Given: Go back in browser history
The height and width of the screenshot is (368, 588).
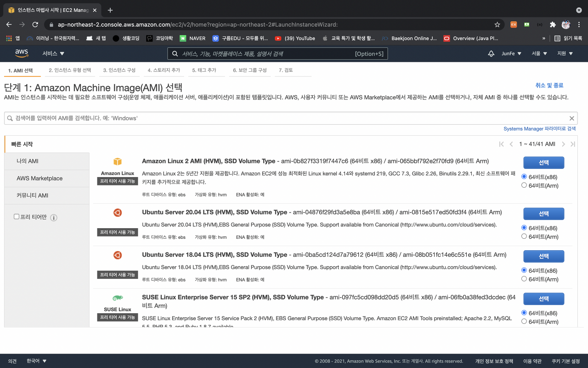Looking at the screenshot, I should pyautogui.click(x=9, y=24).
